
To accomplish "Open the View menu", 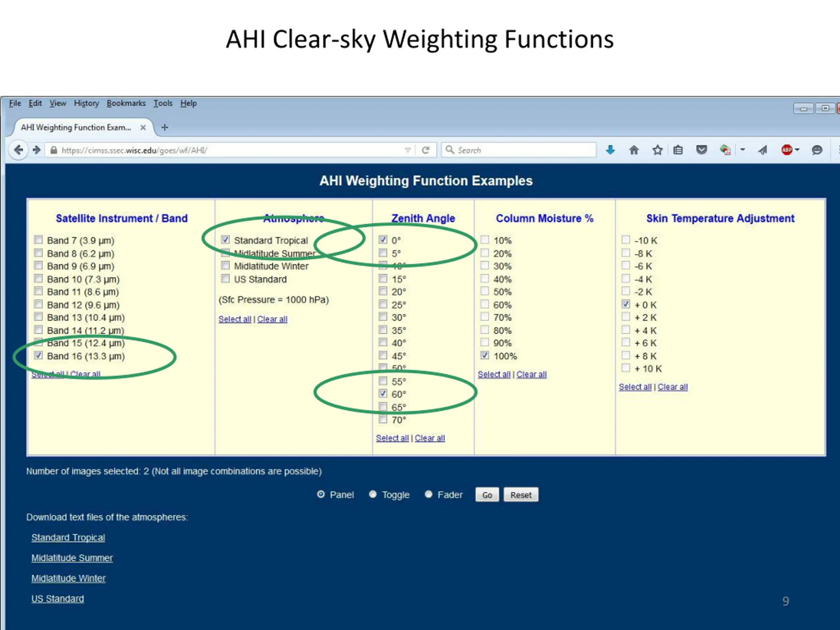I will (x=58, y=103).
